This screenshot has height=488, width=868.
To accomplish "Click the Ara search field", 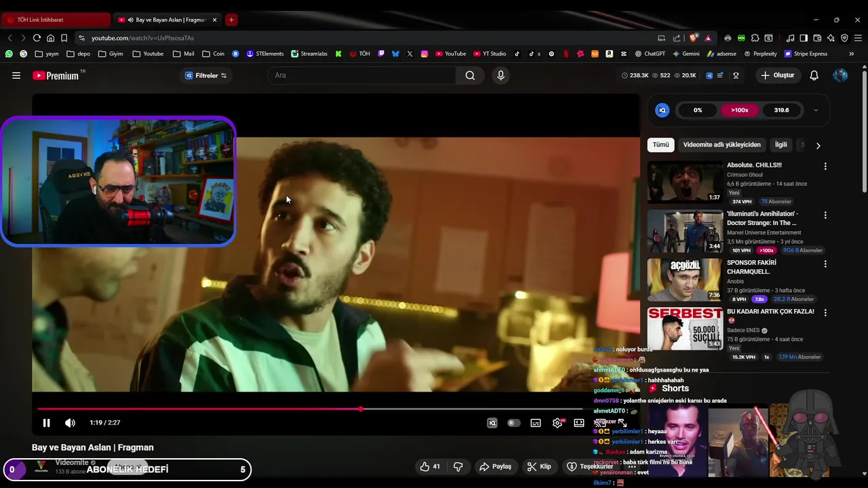I will [x=363, y=75].
